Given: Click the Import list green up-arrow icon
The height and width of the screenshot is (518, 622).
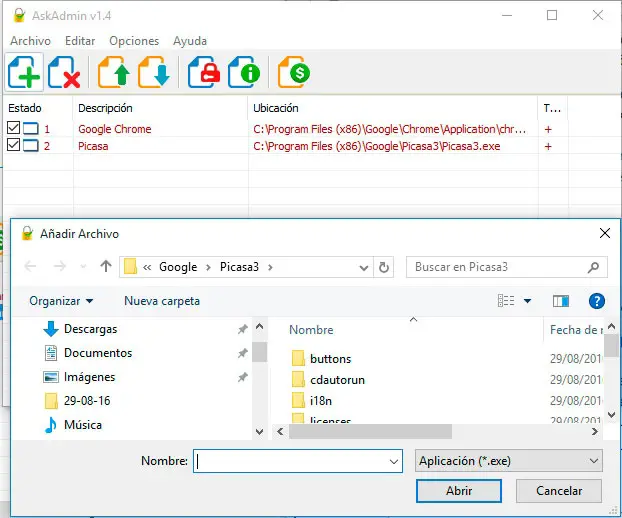Looking at the screenshot, I should pos(114,73).
